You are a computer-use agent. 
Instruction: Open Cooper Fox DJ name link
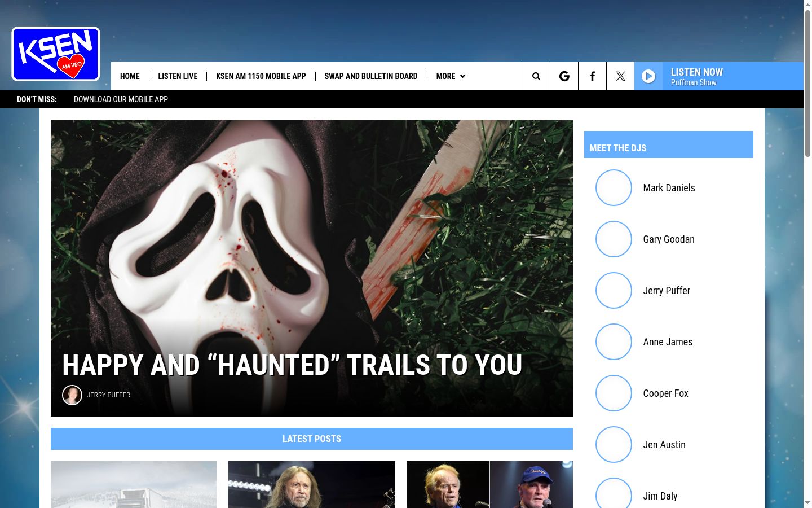665,393
